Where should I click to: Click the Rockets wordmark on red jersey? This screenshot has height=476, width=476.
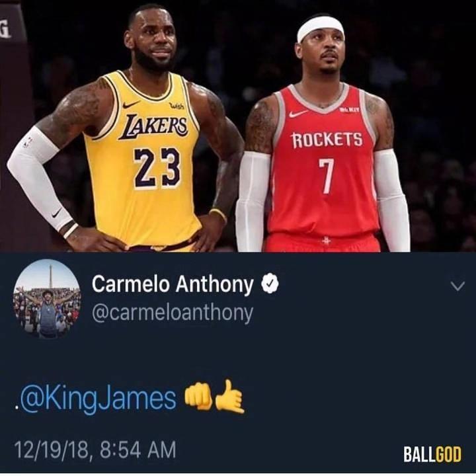tap(327, 140)
